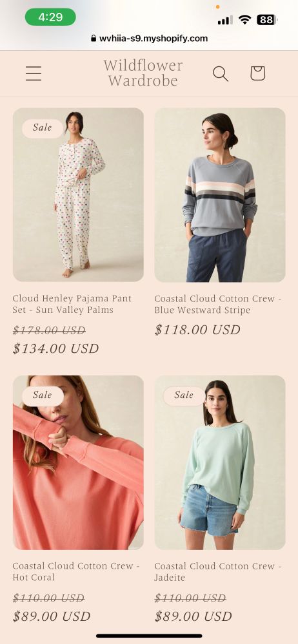Open Blue Westward Stripe crew image
The image size is (298, 644).
click(x=220, y=194)
